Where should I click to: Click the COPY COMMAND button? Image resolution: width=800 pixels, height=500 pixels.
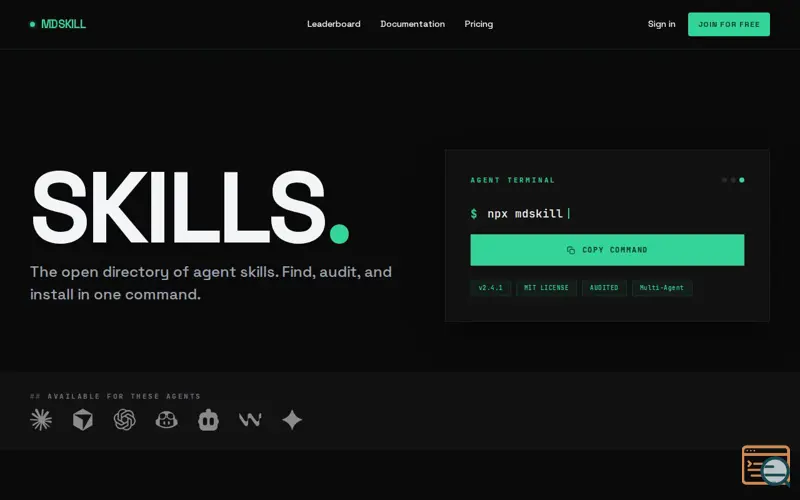click(x=607, y=250)
